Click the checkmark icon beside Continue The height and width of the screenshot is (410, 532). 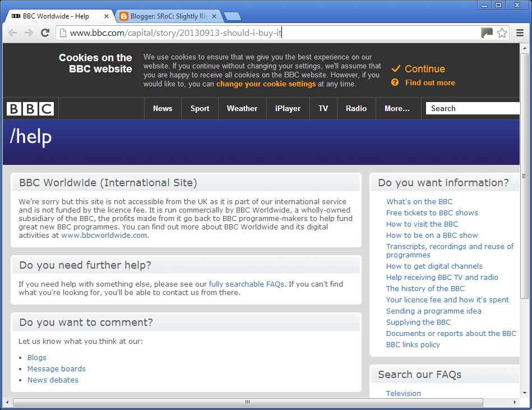coord(396,68)
